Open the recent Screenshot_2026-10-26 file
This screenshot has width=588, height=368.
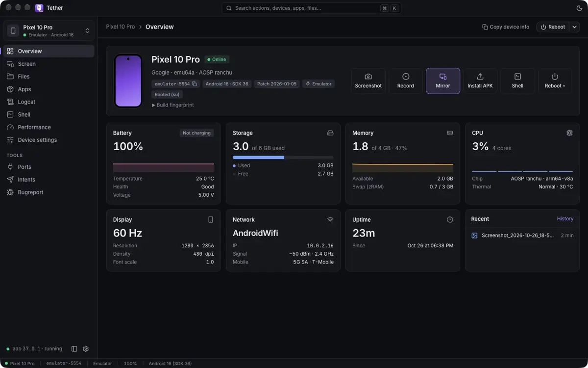coord(522,236)
